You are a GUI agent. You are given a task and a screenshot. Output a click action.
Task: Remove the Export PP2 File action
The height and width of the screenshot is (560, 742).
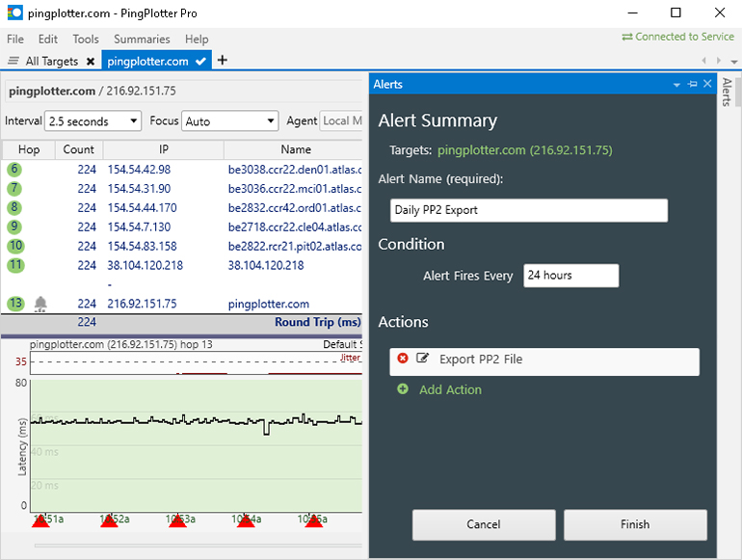[403, 359]
